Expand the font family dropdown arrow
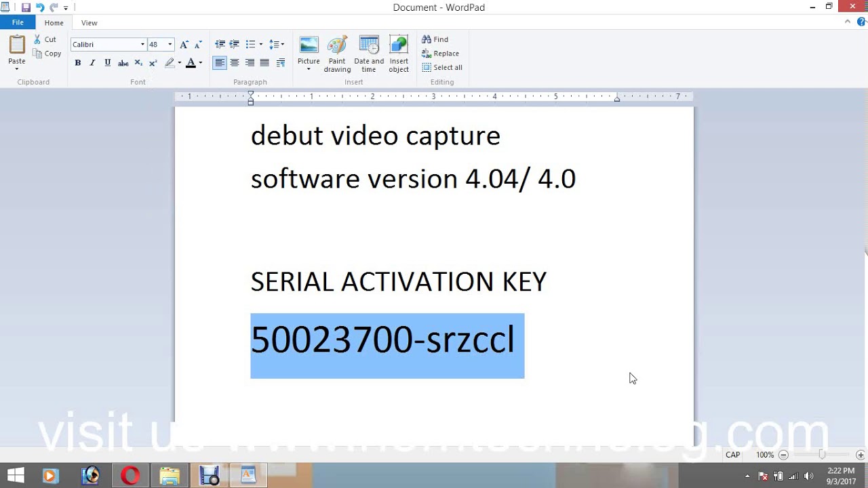Viewport: 868px width, 488px height. 142,44
